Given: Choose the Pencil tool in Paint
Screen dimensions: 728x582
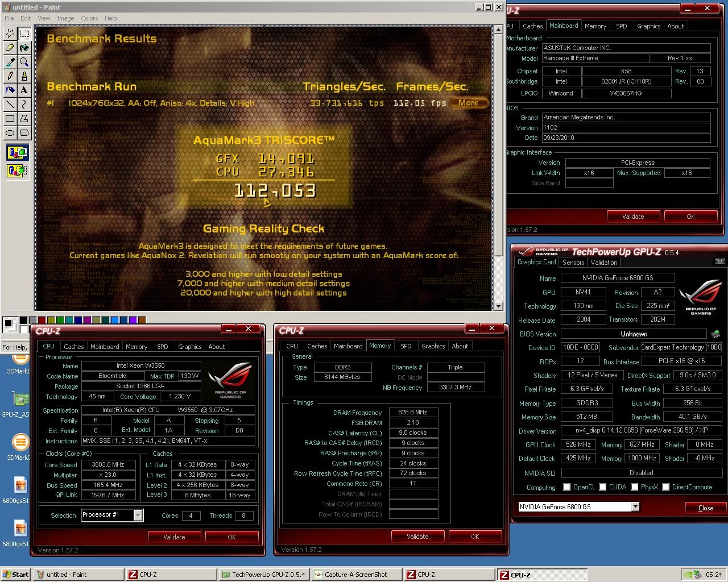Looking at the screenshot, I should [x=10, y=76].
